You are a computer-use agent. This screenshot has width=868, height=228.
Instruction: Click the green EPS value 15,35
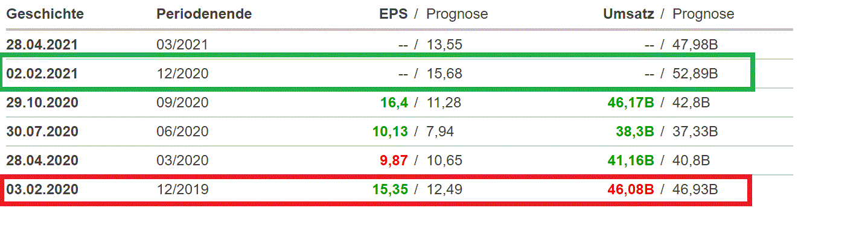(391, 189)
